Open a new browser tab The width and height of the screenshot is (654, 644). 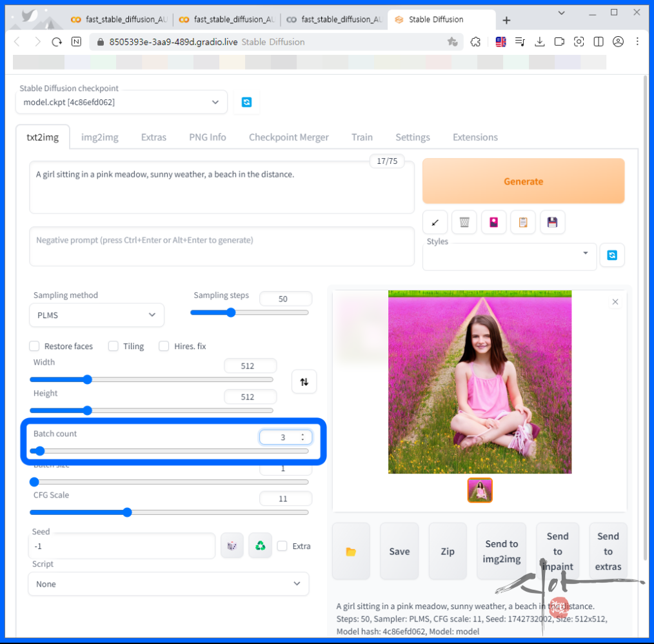(506, 20)
